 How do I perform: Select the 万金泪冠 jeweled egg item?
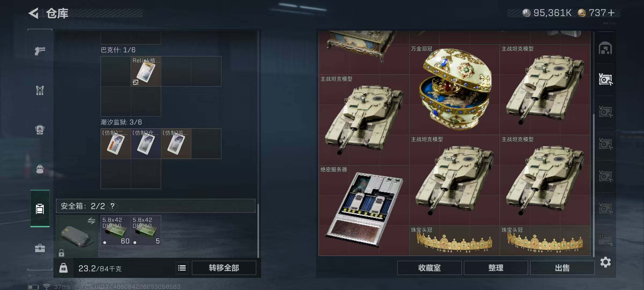coord(455,90)
